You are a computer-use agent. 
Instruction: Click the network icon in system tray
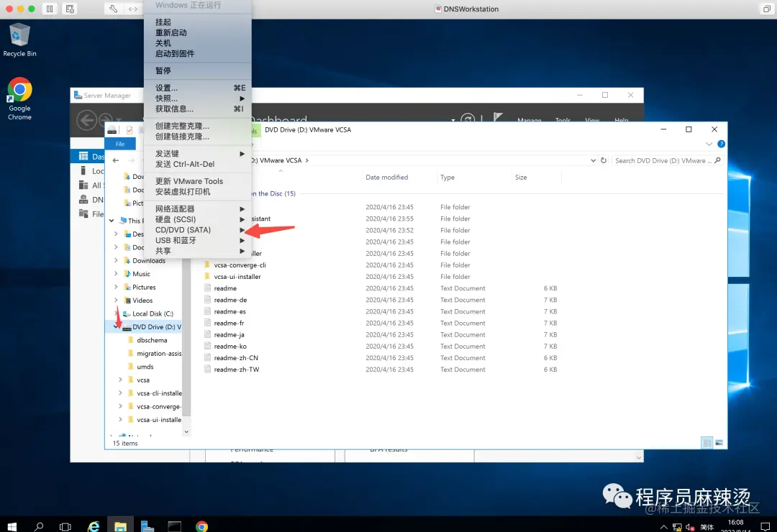677,527
